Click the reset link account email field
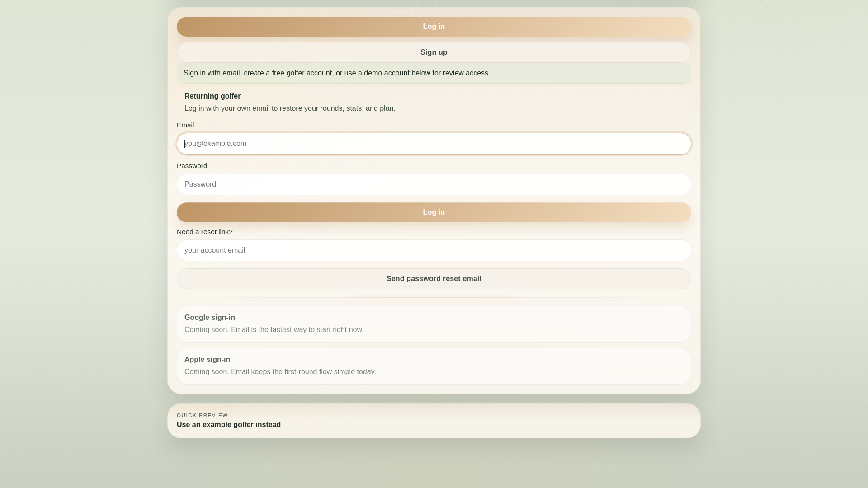868x488 pixels. point(434,250)
